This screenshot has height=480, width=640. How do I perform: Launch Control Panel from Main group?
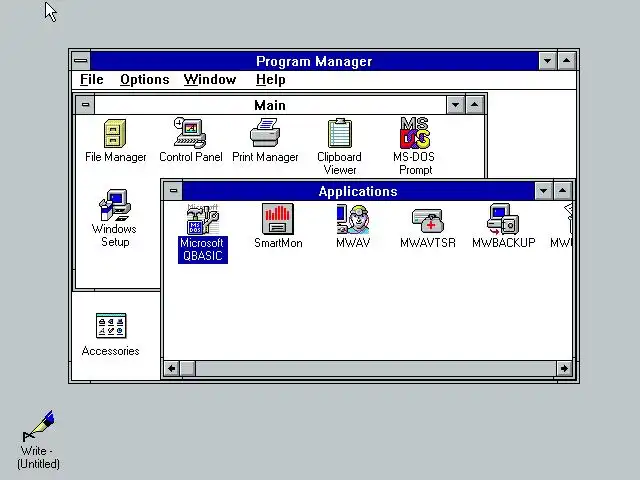[191, 140]
